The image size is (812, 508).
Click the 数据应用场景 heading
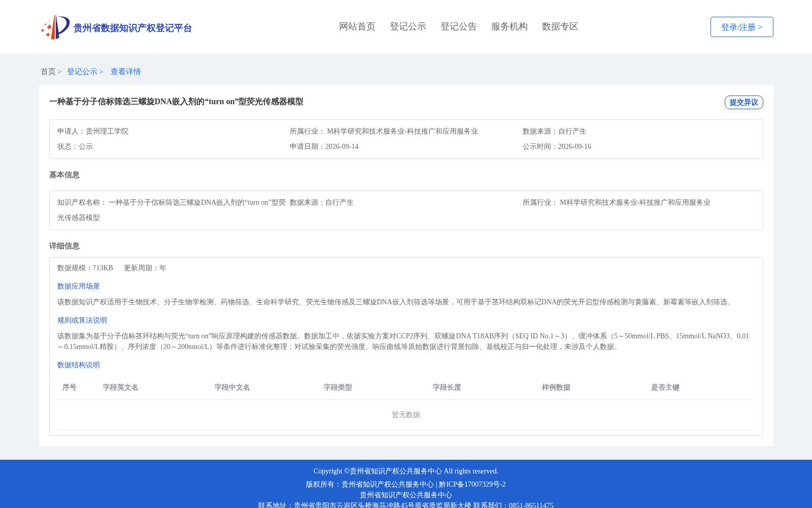pyautogui.click(x=79, y=286)
